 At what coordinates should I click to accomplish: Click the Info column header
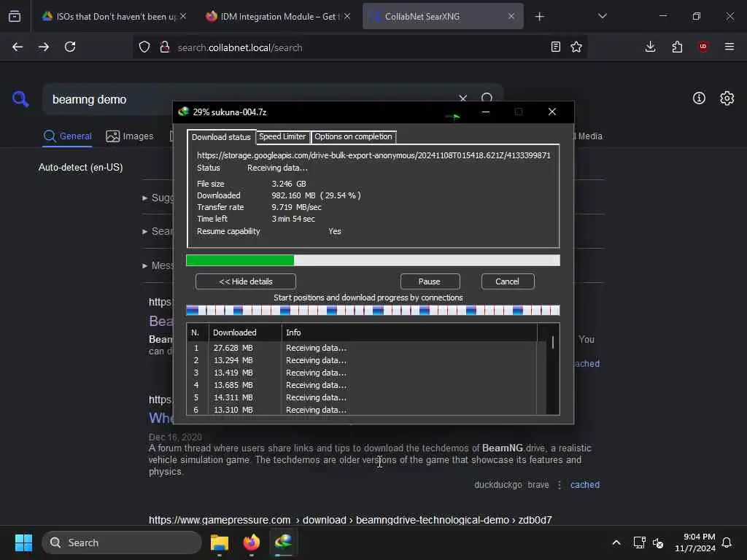click(x=409, y=332)
